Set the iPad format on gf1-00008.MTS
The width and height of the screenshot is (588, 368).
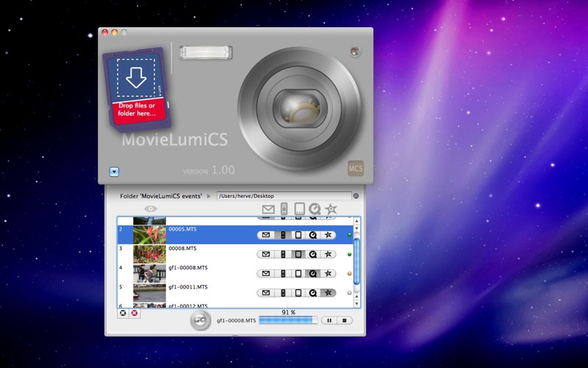pyautogui.click(x=298, y=273)
